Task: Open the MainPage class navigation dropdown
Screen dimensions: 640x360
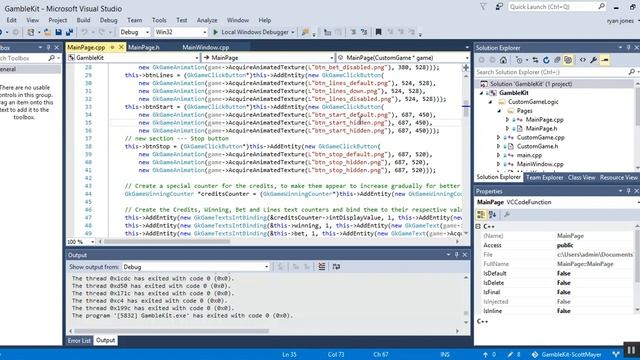Action: [269, 58]
